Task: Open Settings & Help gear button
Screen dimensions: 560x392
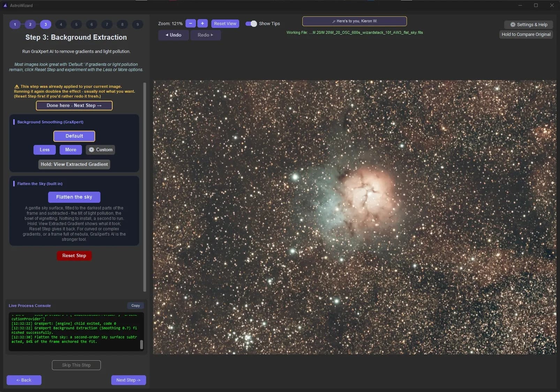Action: pos(529,24)
